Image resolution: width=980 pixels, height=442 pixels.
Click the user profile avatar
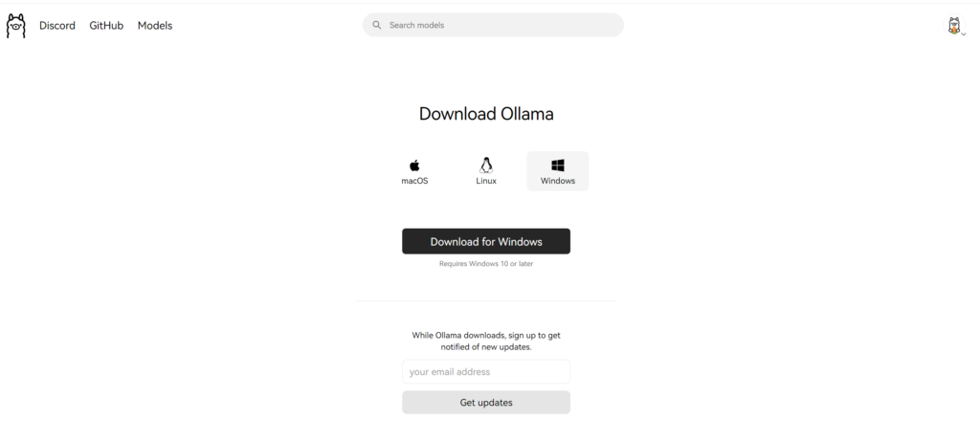point(953,26)
